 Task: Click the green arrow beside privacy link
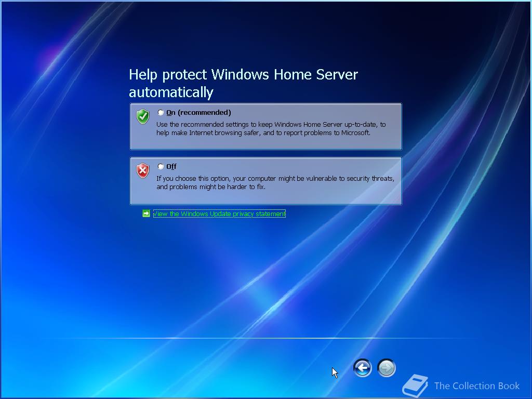[146, 214]
